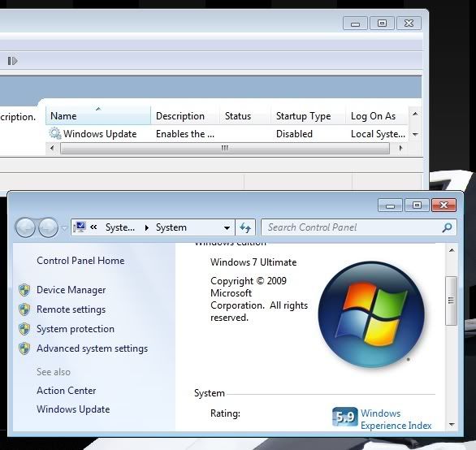476x450 pixels.
Task: Click the Disabled startup type cell
Action: coord(294,134)
